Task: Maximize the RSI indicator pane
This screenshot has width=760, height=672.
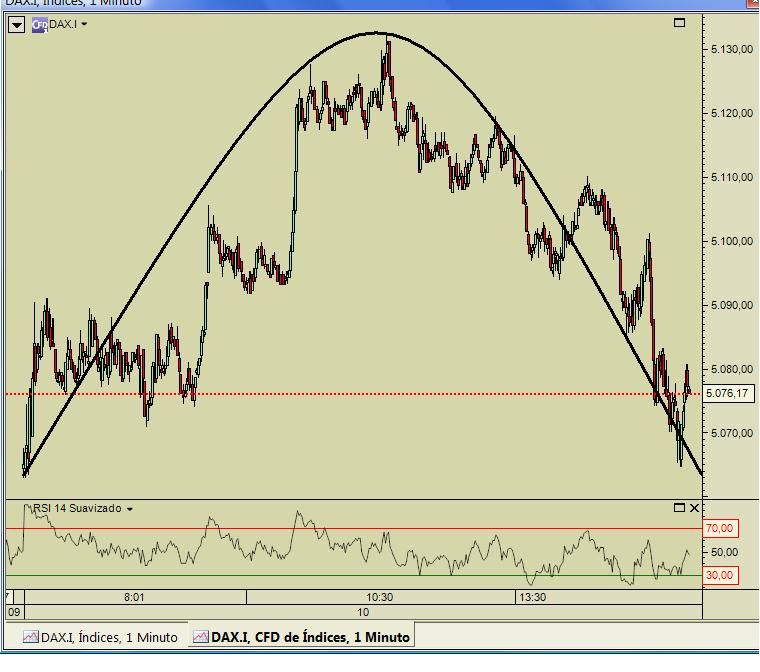Action: coord(680,508)
